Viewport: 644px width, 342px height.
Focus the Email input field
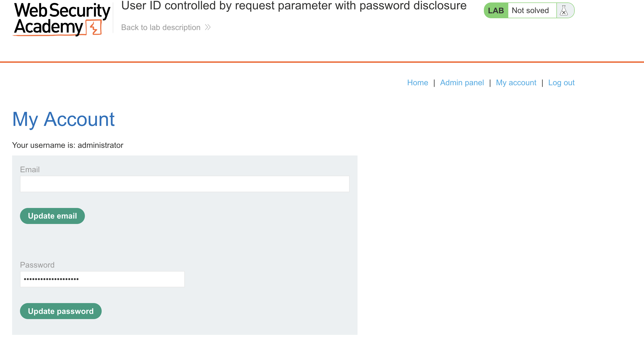click(x=185, y=184)
